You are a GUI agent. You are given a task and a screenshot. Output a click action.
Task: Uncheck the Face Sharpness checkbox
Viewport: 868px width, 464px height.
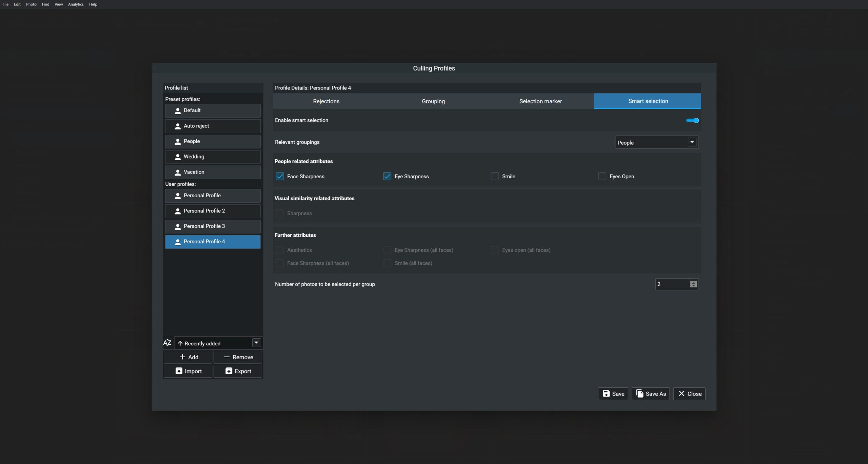coord(280,176)
